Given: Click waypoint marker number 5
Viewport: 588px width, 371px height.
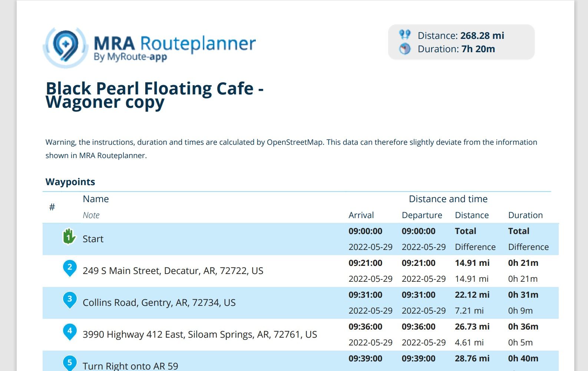Looking at the screenshot, I should point(70,363).
